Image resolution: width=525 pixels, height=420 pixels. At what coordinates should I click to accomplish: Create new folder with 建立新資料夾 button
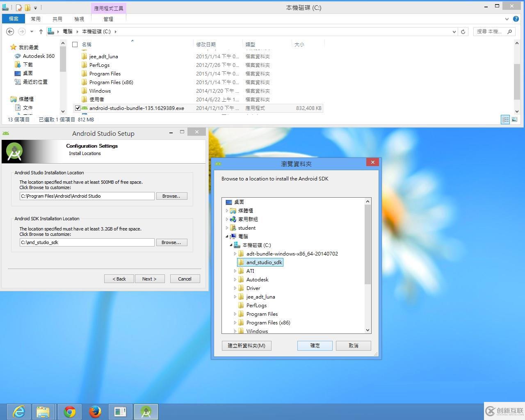pyautogui.click(x=247, y=345)
